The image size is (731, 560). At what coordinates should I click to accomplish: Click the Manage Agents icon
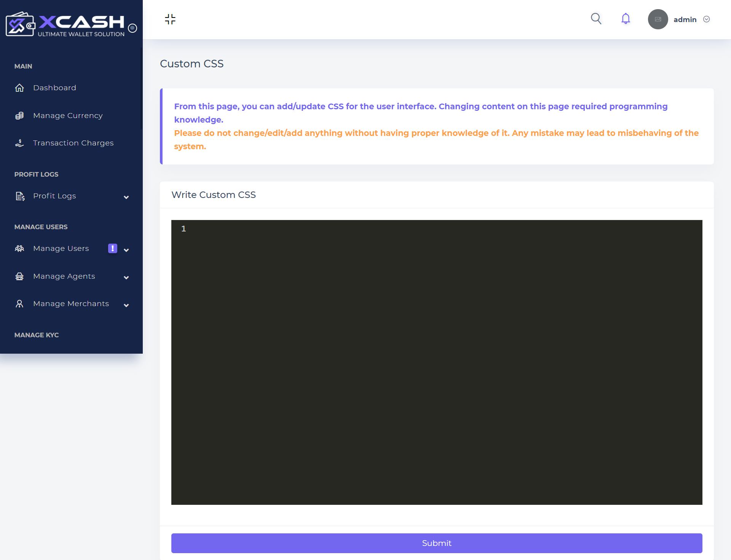[19, 276]
